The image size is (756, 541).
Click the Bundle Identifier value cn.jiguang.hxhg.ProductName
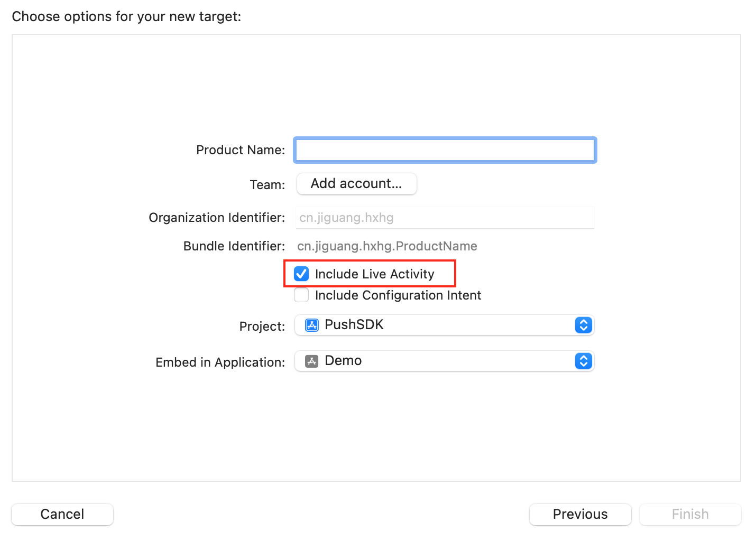click(x=387, y=246)
